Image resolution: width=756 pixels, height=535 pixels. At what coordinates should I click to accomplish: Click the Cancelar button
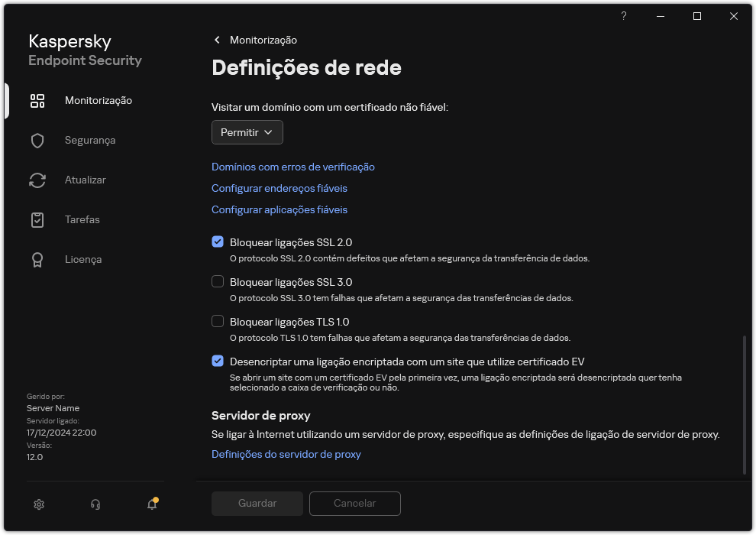354,503
